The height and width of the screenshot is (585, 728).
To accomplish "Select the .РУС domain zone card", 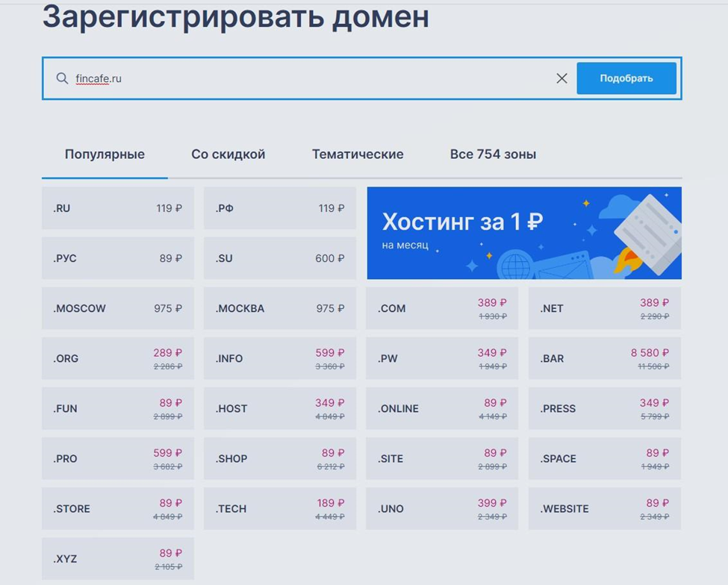I will tap(118, 258).
